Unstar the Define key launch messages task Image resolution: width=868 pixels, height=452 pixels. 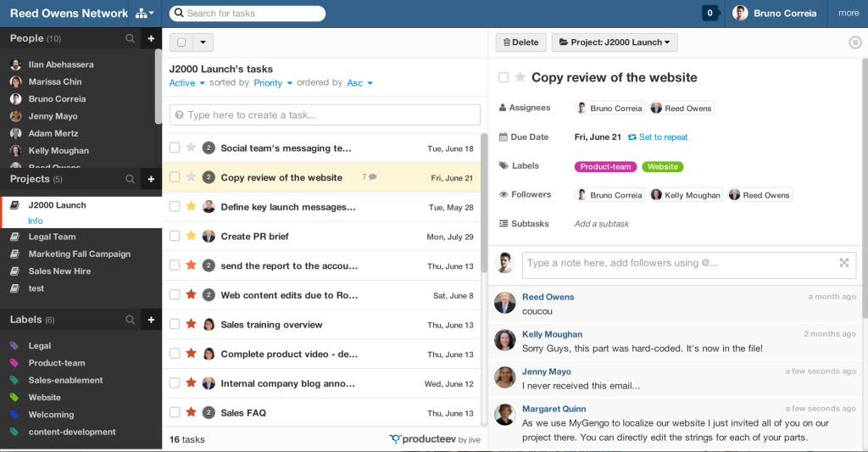click(x=191, y=206)
